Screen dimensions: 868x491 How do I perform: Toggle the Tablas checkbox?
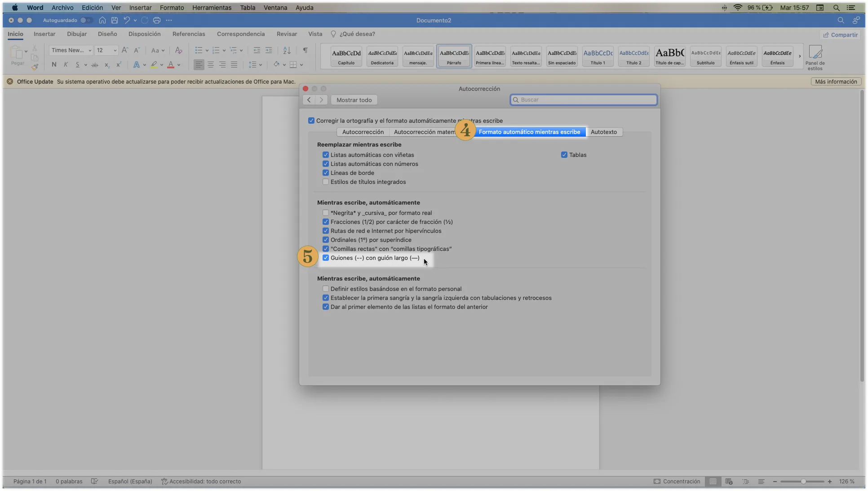coord(564,155)
